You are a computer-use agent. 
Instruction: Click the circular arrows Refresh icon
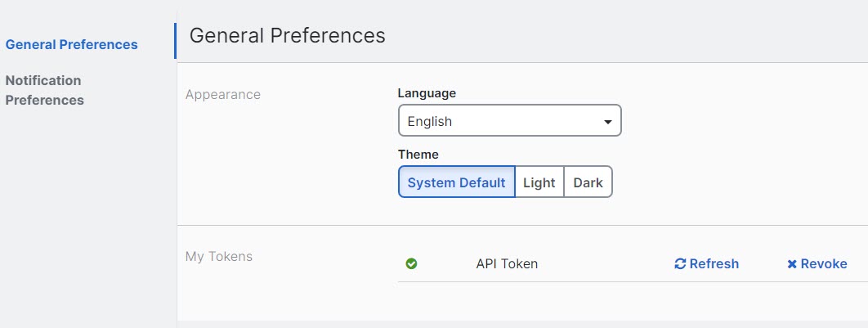[680, 264]
